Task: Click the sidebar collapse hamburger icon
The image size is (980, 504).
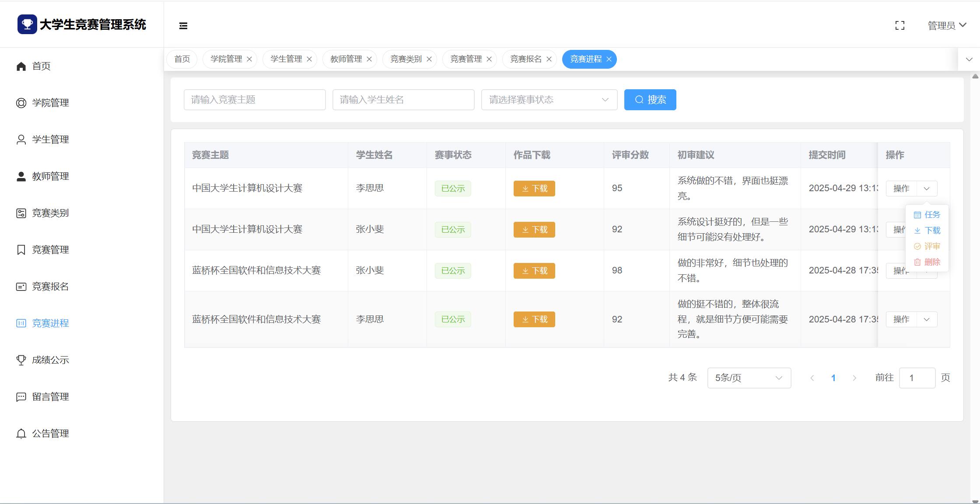Action: pos(183,26)
